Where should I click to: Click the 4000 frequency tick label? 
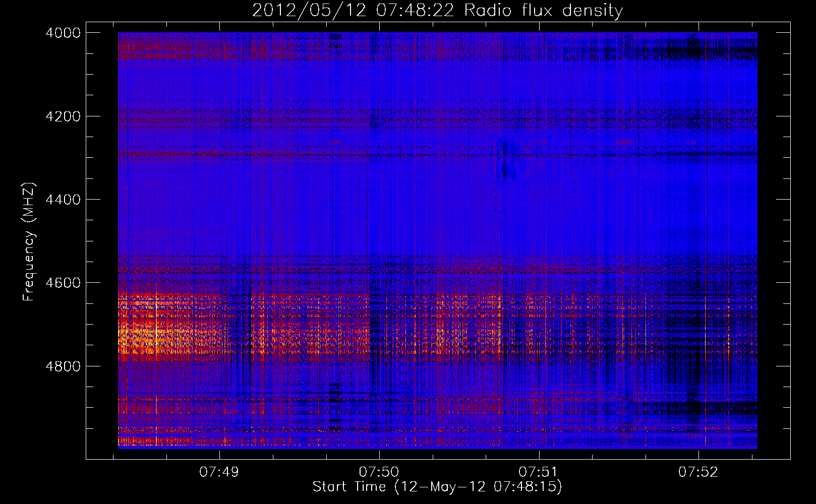click(63, 33)
